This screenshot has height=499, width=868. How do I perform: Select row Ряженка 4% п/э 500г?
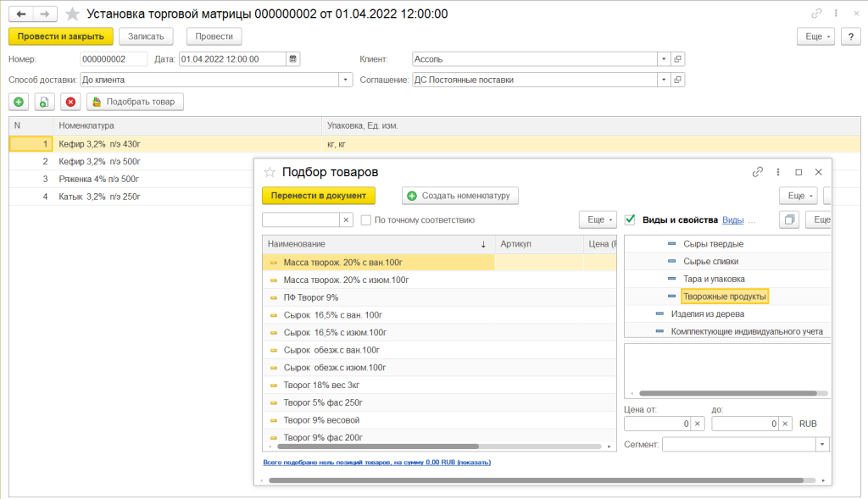click(x=131, y=180)
